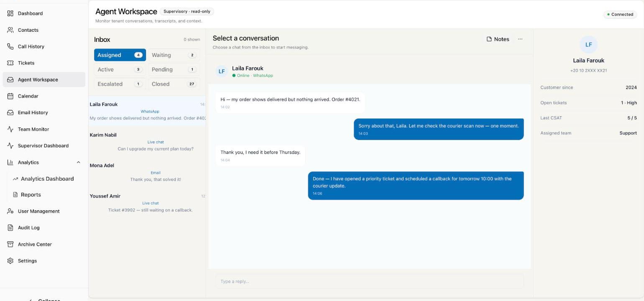Screen dimensions: 644x301
Task: Click the Audit Log document icon
Action: tap(10, 228)
